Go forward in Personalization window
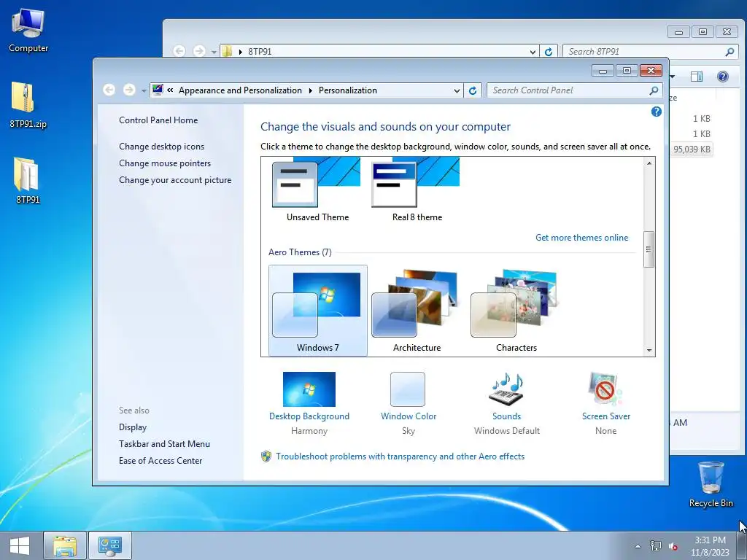This screenshot has height=560, width=747. (129, 90)
